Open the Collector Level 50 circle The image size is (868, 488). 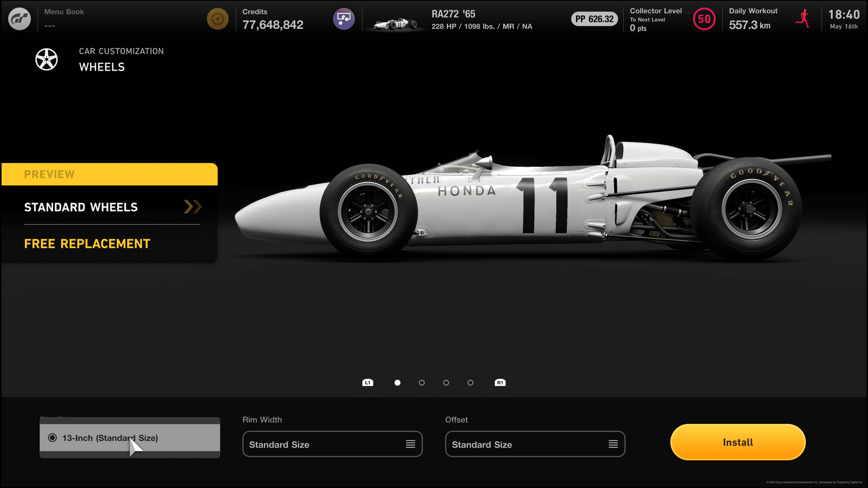click(704, 19)
